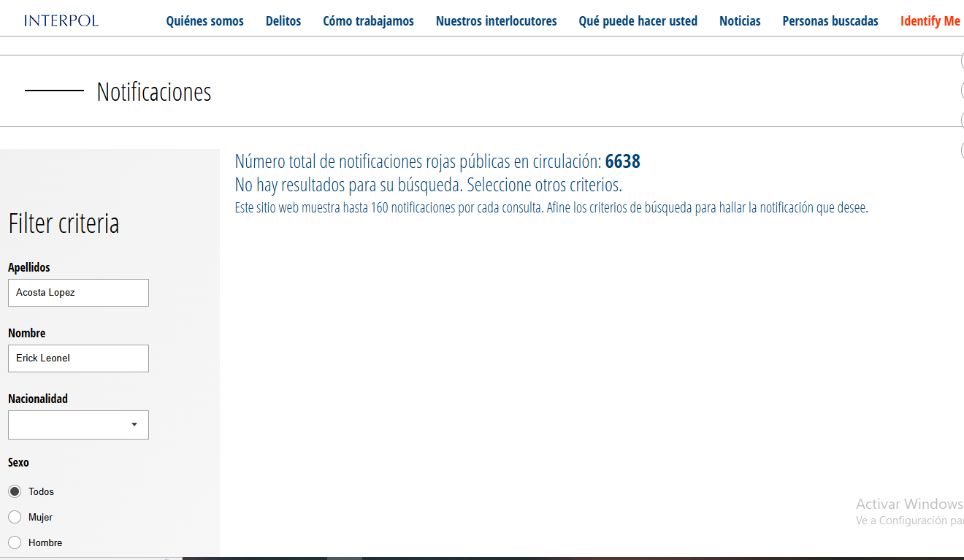Open the Quiénes somos menu
Image resolution: width=964 pixels, height=560 pixels.
click(x=204, y=21)
